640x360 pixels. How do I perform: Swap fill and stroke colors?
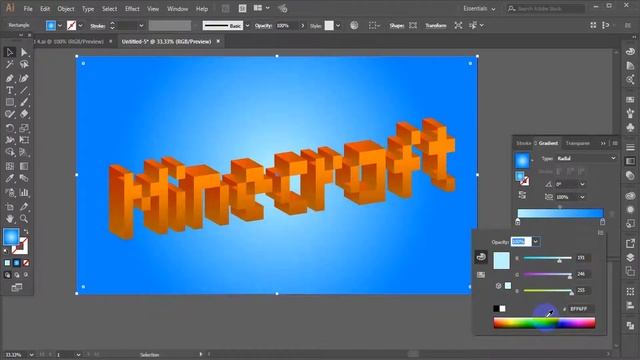pyautogui.click(x=26, y=232)
